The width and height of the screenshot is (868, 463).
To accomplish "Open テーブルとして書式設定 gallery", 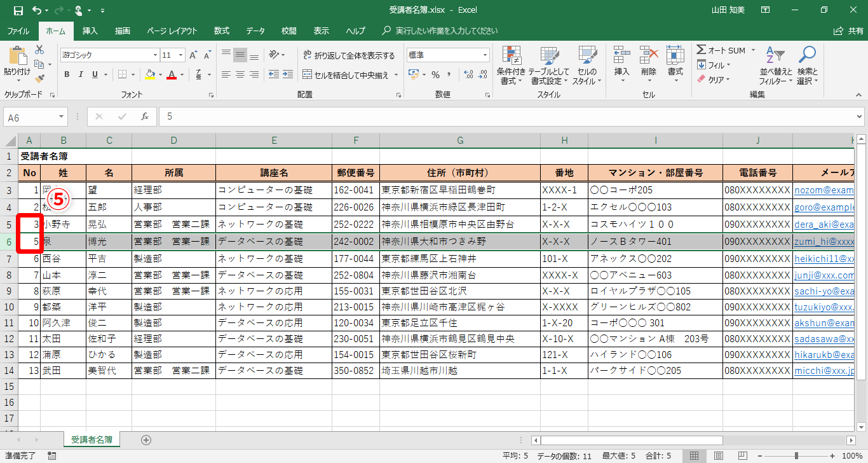I will (549, 66).
